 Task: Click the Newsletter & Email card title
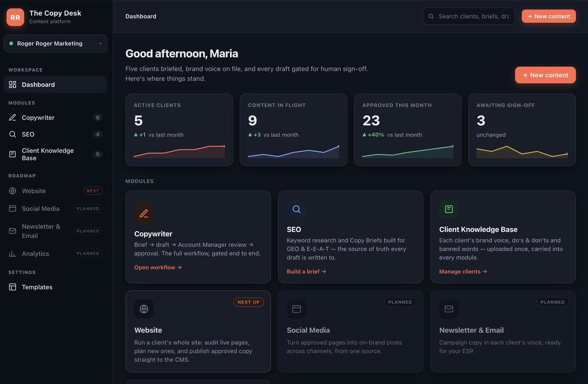pos(471,330)
